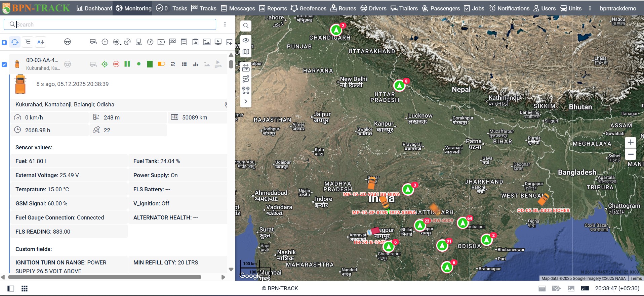The image size is (644, 296).
Task: Click the grid apps icon in footer
Action: click(25, 289)
